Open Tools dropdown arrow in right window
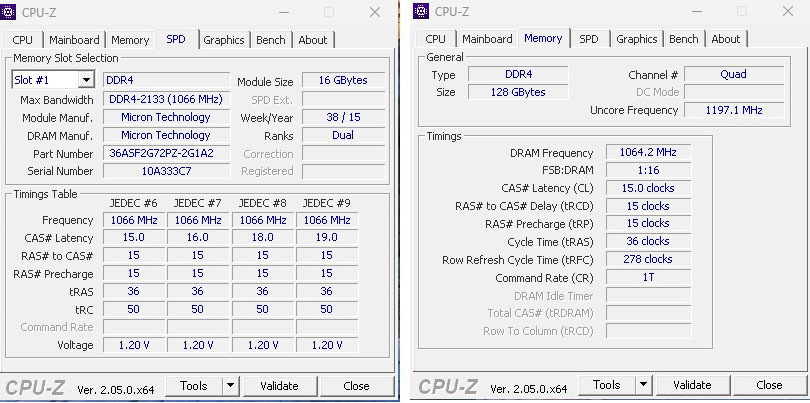 click(x=643, y=385)
